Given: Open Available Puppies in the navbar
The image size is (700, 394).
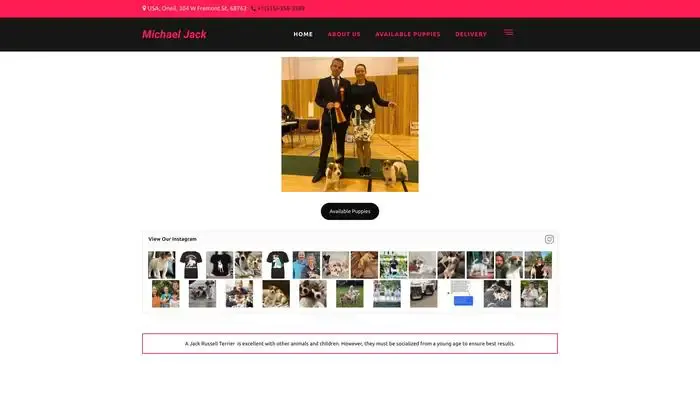Looking at the screenshot, I should pos(408,34).
